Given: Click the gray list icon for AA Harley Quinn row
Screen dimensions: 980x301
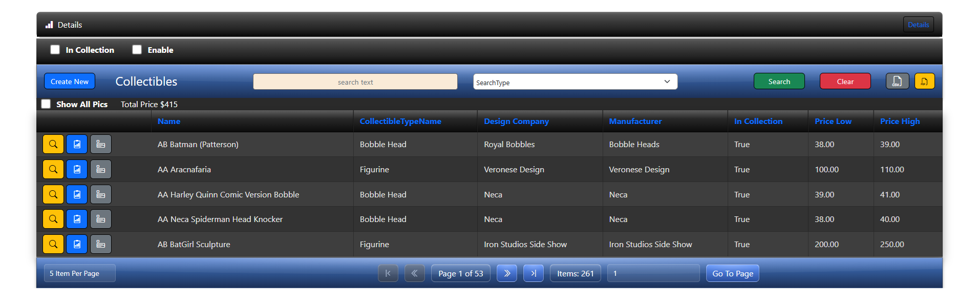Looking at the screenshot, I should click(101, 194).
